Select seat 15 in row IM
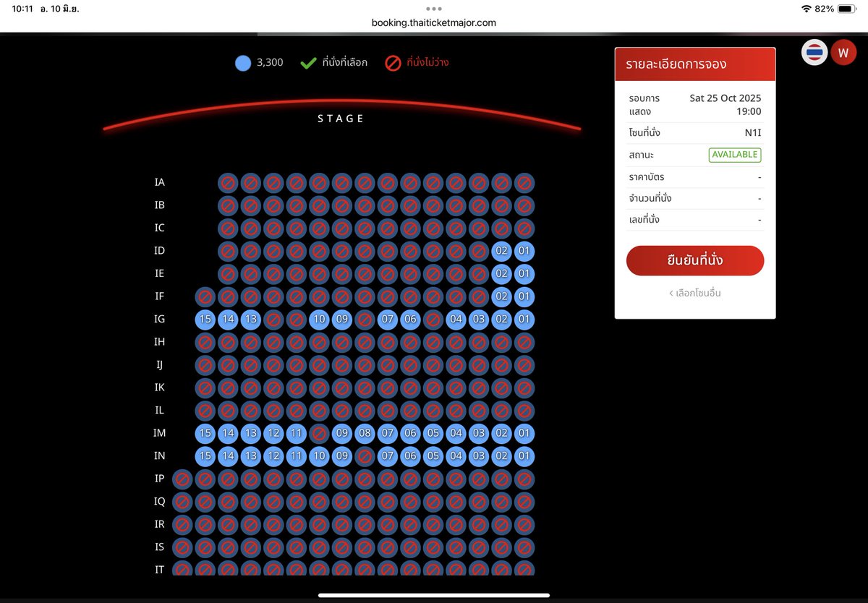Image resolution: width=868 pixels, height=603 pixels. 205,433
